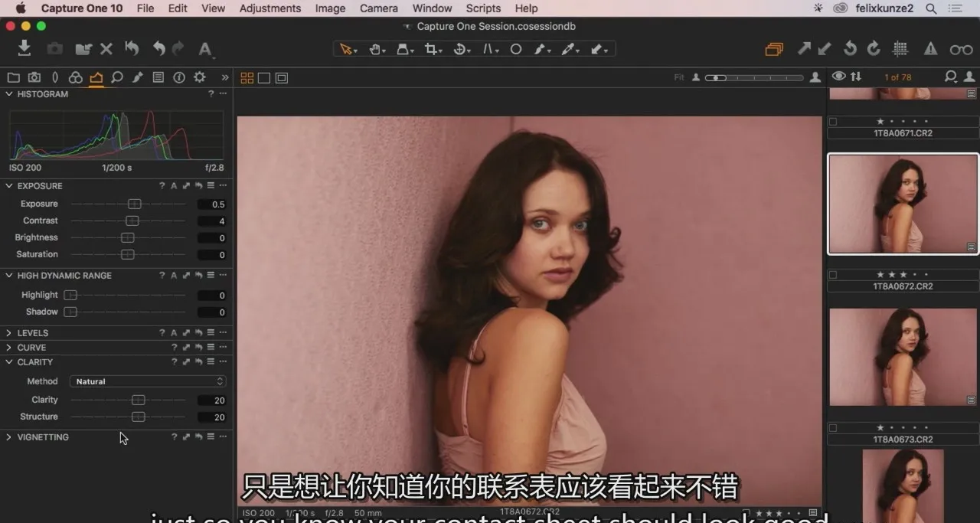
Task: Click the Undo arrow icon
Action: [158, 48]
